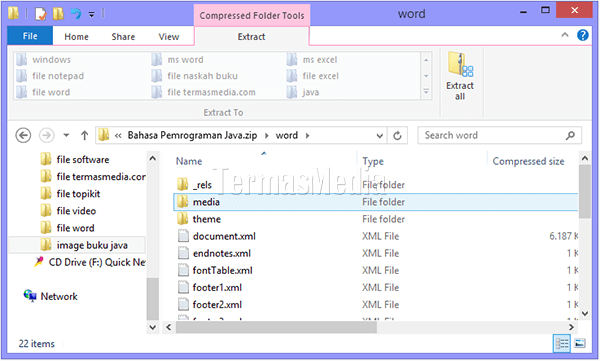600x361 pixels.
Task: Click the file list vertical scroll down arrow
Action: coord(585,314)
